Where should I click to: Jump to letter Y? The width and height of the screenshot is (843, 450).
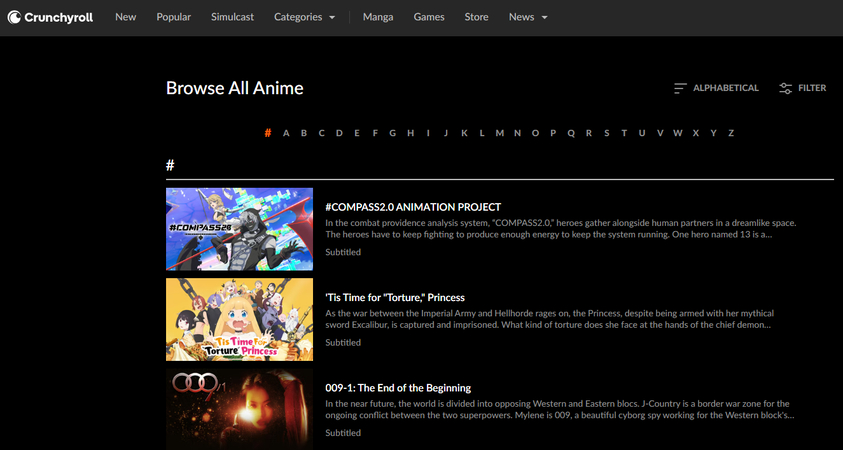coord(713,133)
